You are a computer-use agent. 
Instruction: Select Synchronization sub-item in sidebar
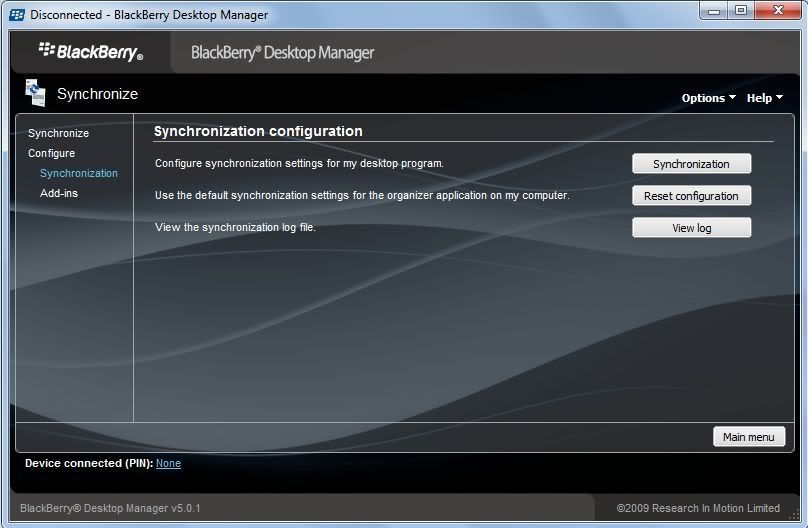pyautogui.click(x=79, y=173)
